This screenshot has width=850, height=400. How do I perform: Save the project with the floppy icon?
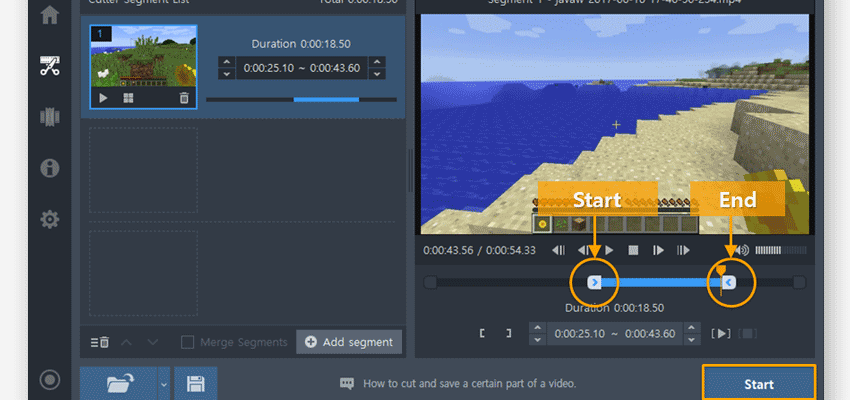(x=196, y=383)
